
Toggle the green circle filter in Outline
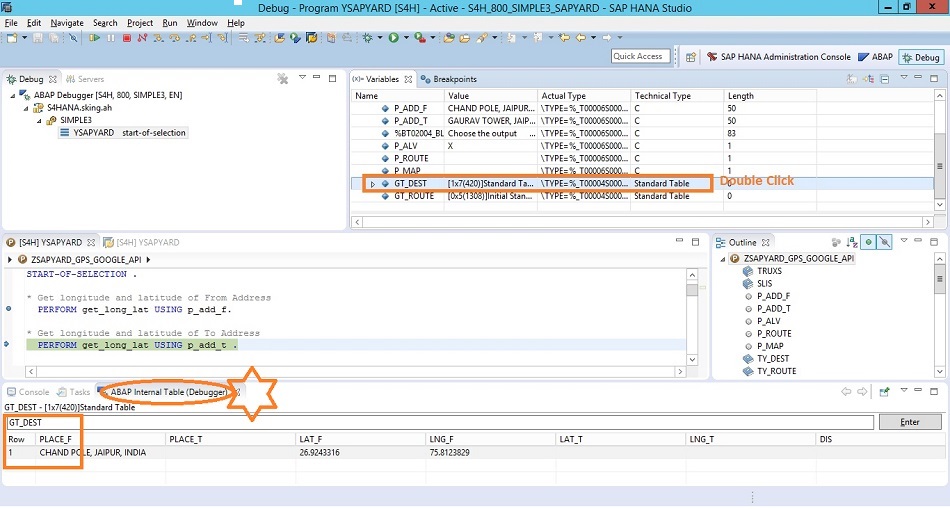tap(869, 242)
